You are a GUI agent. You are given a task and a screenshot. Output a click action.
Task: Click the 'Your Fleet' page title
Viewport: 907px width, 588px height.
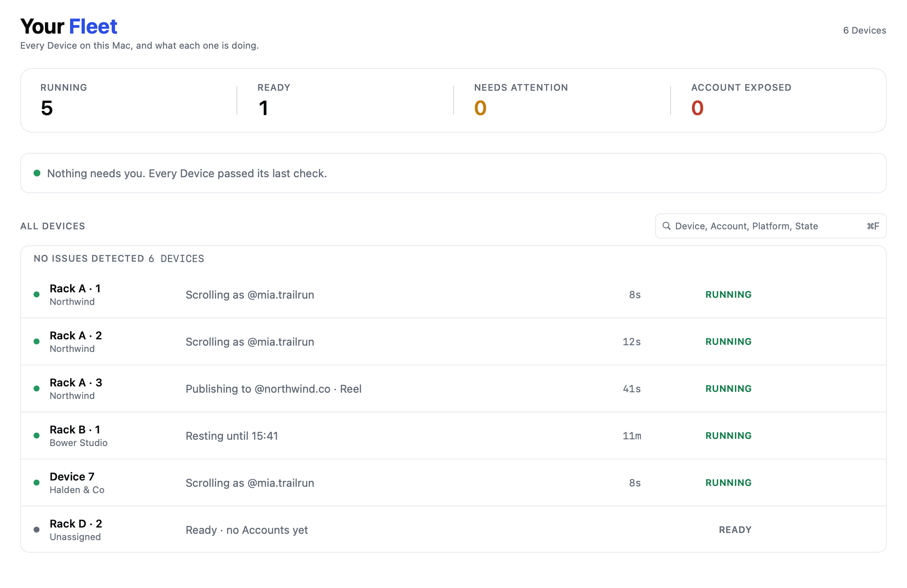[x=69, y=26]
